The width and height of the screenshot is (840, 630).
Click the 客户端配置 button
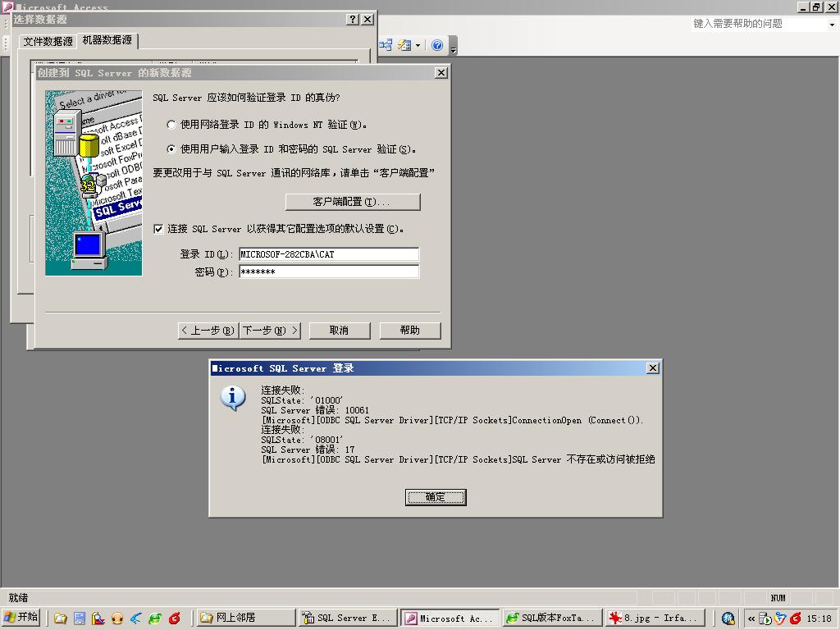point(353,202)
